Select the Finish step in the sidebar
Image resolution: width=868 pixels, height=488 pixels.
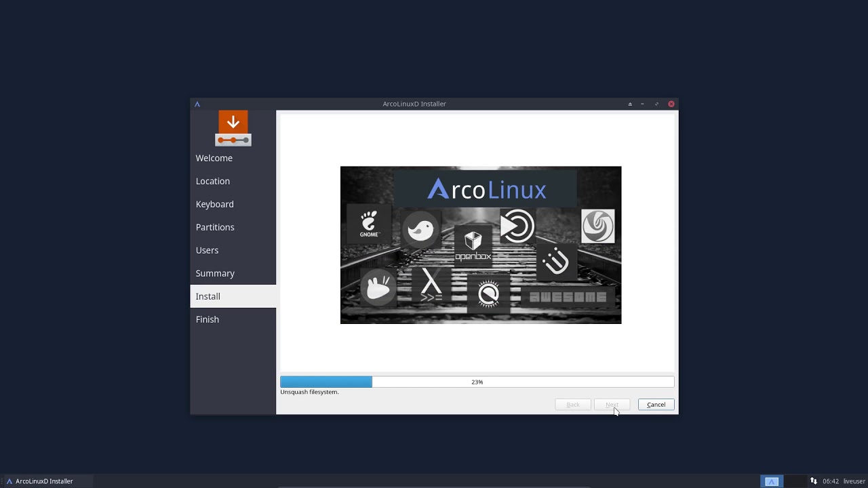point(233,319)
